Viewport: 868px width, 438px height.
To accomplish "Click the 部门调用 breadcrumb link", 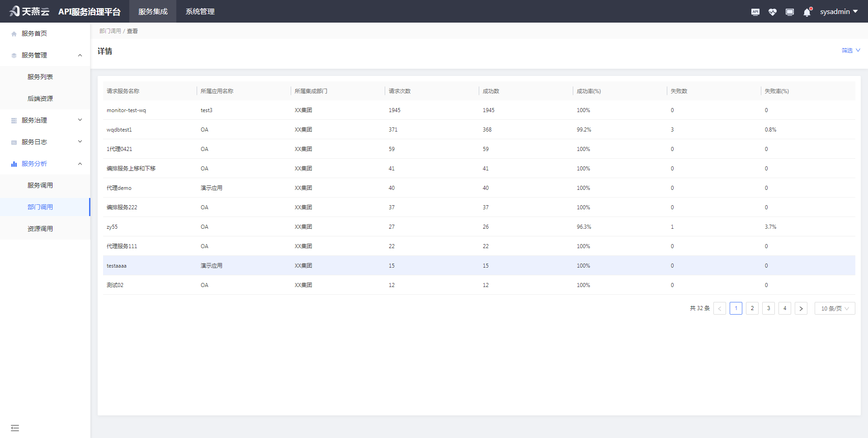I will pyautogui.click(x=110, y=31).
